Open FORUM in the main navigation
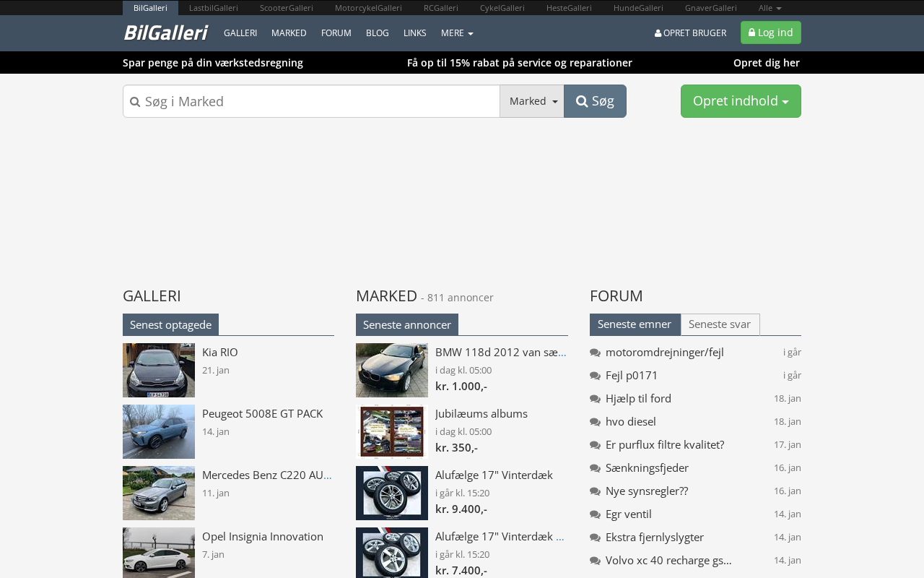This screenshot has height=578, width=924. 336,33
